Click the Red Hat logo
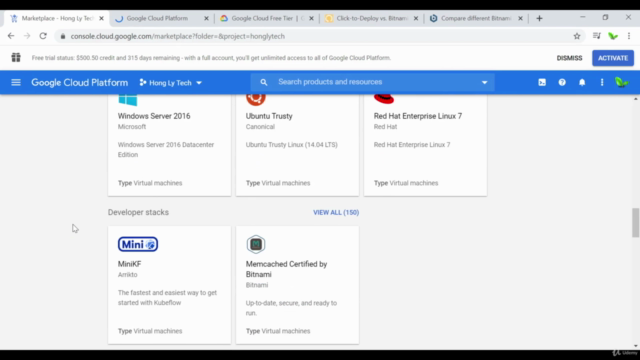This screenshot has height=360, width=640. pos(384,99)
